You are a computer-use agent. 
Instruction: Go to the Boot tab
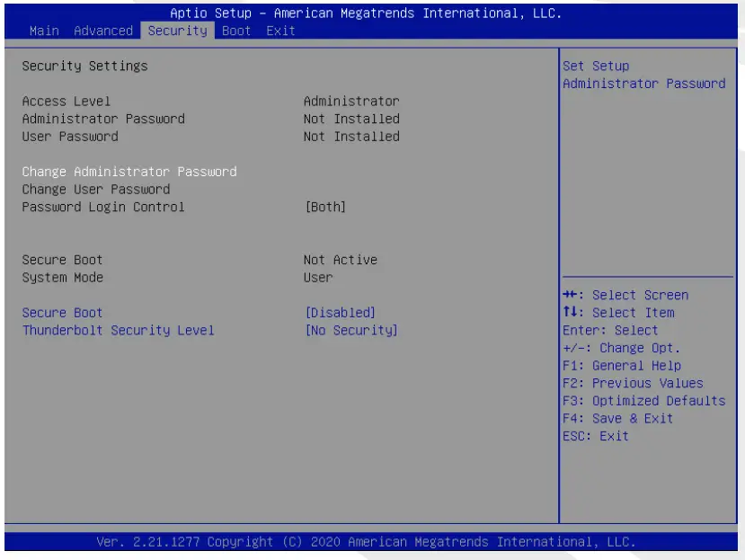(236, 31)
